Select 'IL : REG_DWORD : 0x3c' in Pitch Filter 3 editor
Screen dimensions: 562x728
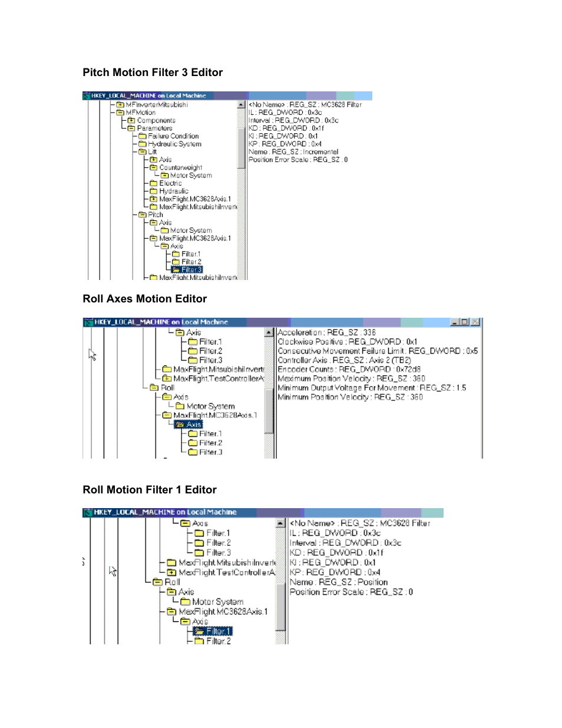coord(285,113)
